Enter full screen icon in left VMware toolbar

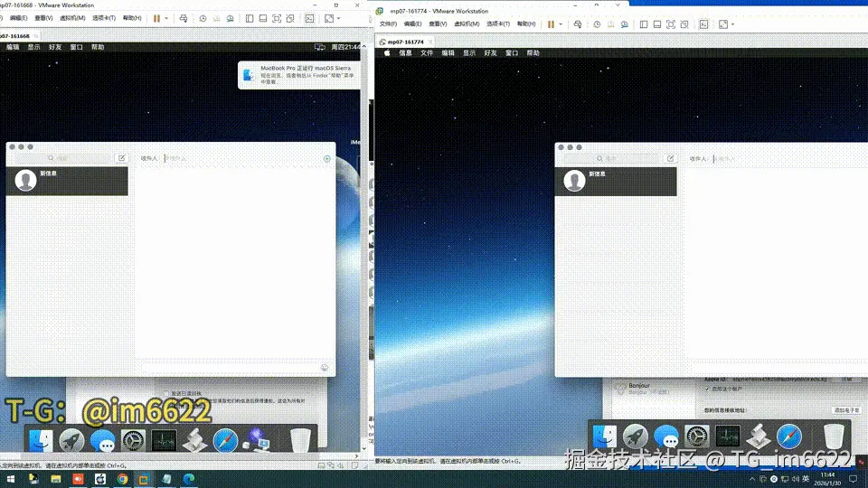coord(277,18)
